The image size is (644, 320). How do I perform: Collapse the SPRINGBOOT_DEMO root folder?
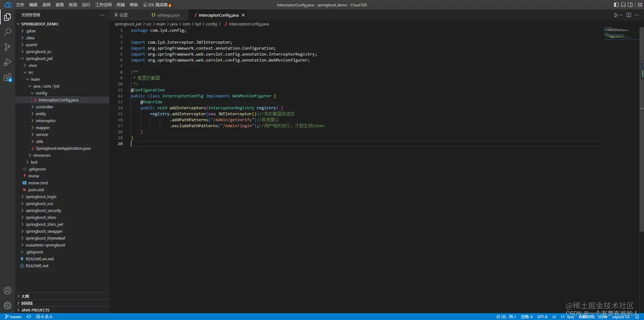63,24
